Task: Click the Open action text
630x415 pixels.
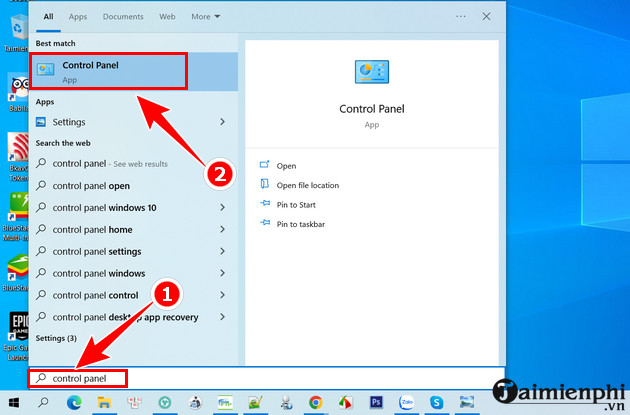Action: 286,166
